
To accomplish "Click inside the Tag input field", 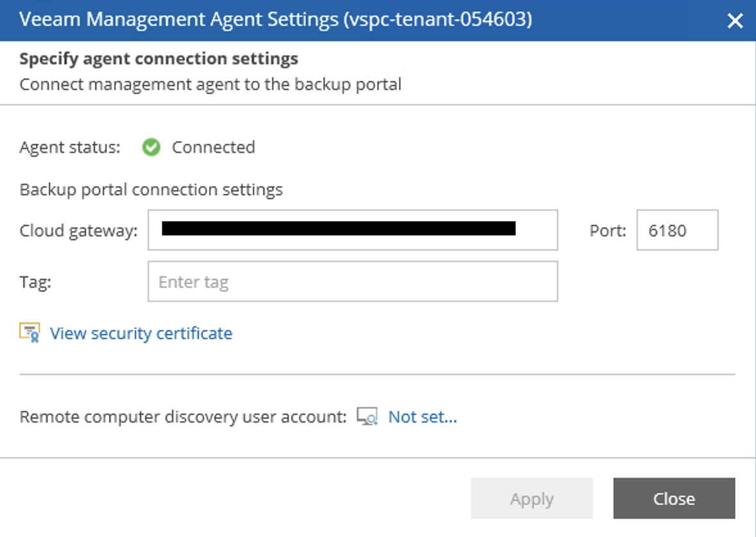I will tap(353, 281).
